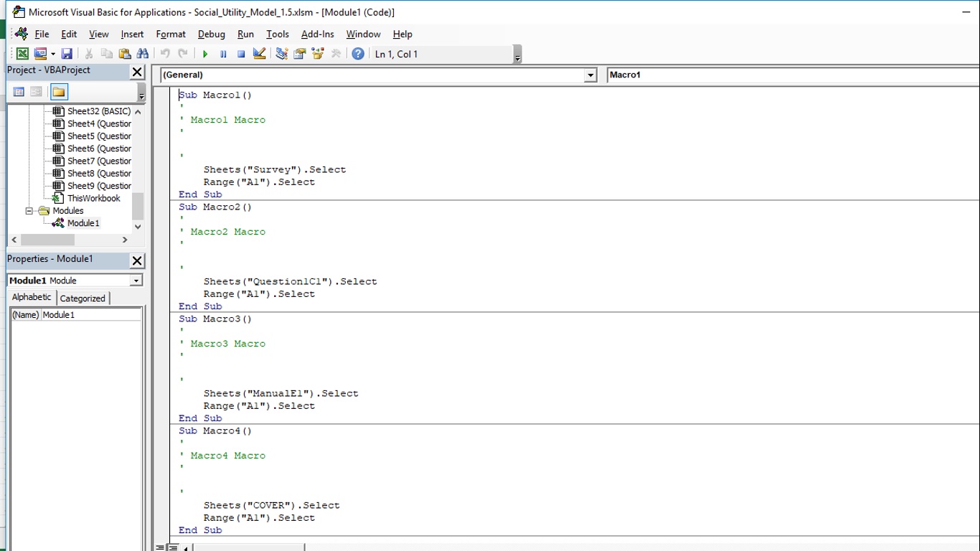Open the Format menu
Image resolution: width=980 pixels, height=551 pixels.
[x=171, y=34]
